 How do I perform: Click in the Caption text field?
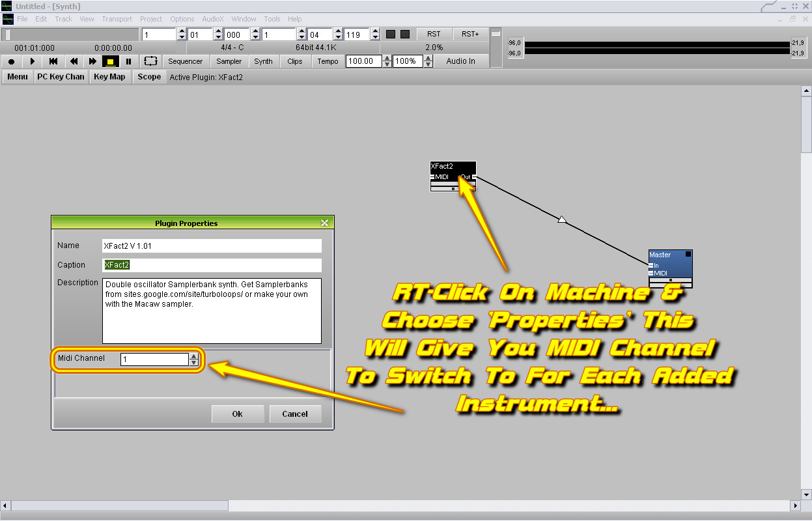(212, 265)
